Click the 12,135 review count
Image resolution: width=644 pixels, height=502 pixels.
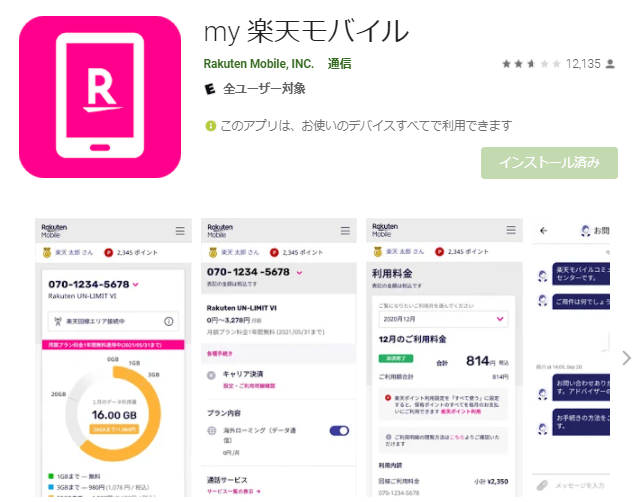(583, 64)
